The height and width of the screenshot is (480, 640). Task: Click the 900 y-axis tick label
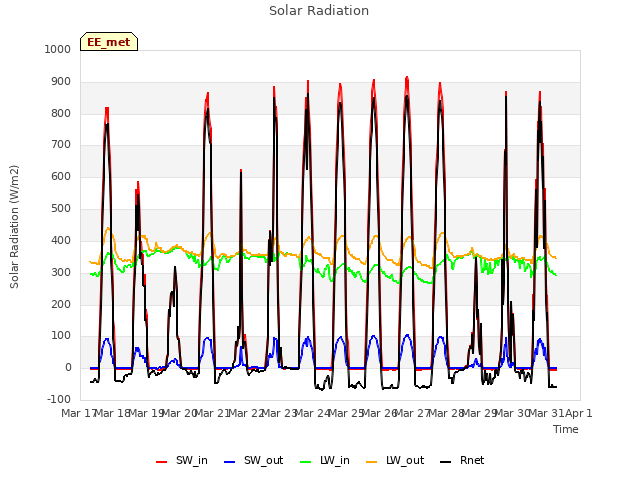coord(61,82)
